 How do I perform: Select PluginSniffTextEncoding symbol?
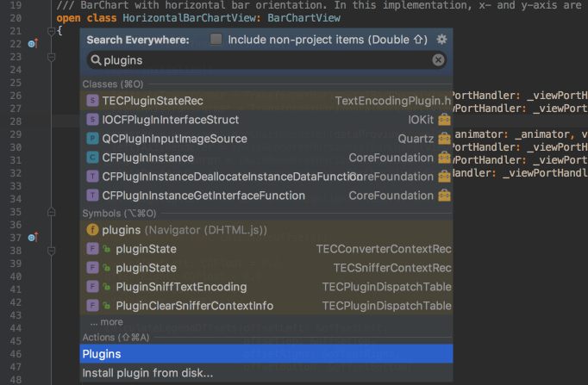pyautogui.click(x=266, y=287)
